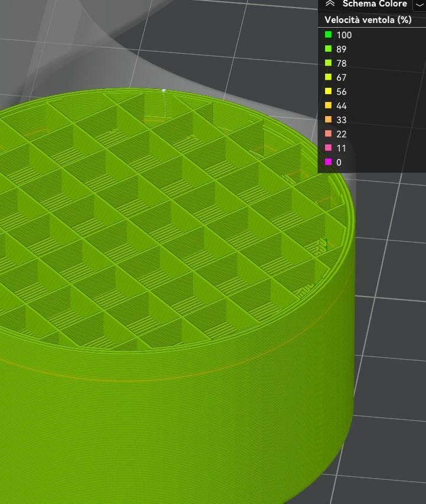The height and width of the screenshot is (504, 426).
Task: Click the 22 fan speed color swatch
Action: click(328, 133)
